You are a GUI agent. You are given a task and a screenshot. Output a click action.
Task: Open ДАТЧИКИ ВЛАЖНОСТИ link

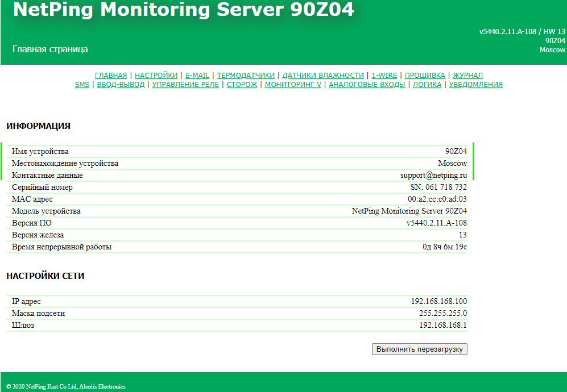[323, 75]
